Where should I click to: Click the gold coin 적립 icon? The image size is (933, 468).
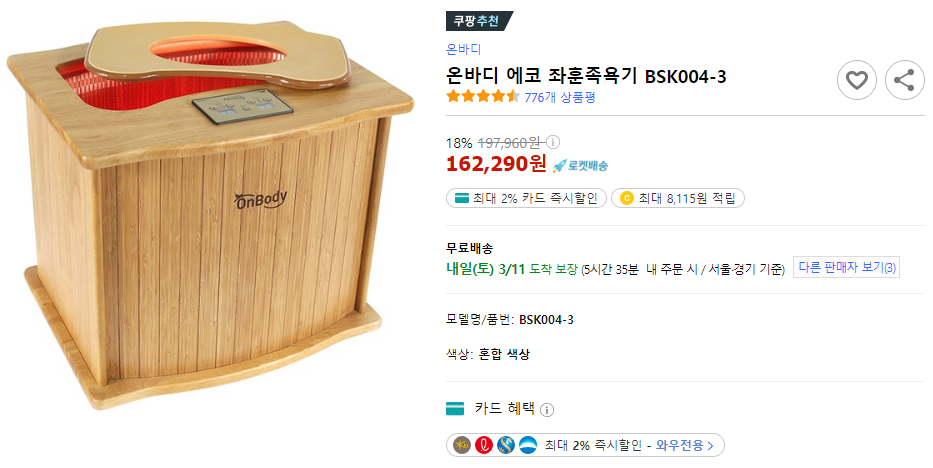coord(626,198)
